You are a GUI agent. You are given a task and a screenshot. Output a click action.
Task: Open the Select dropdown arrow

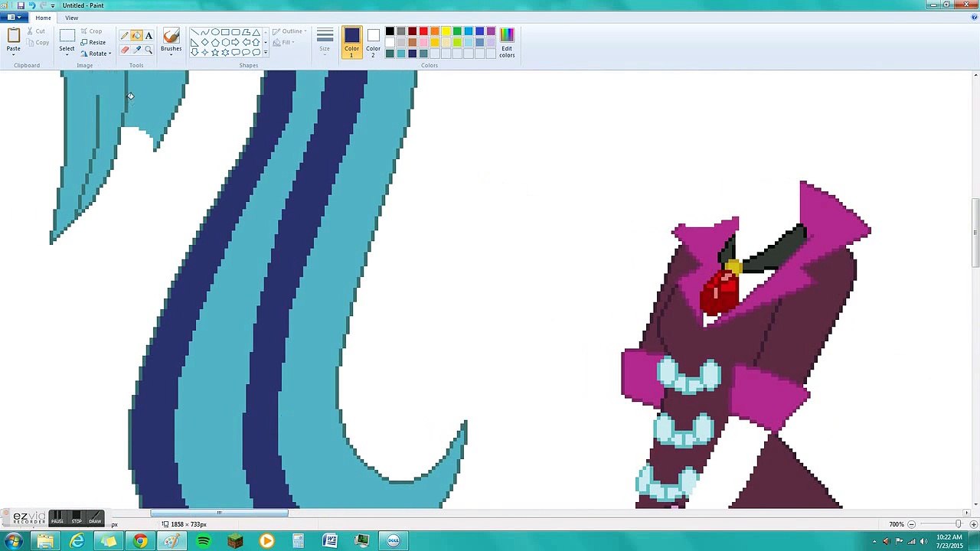(x=67, y=55)
